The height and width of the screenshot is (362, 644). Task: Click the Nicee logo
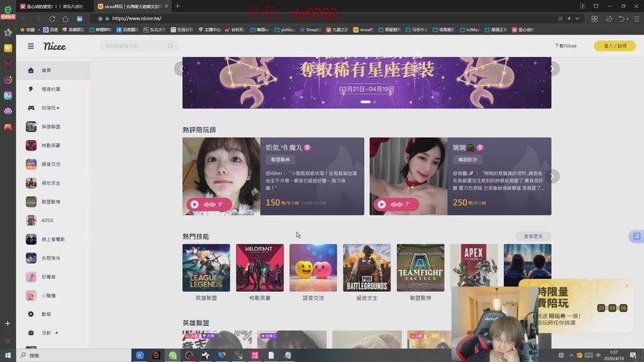tap(55, 47)
